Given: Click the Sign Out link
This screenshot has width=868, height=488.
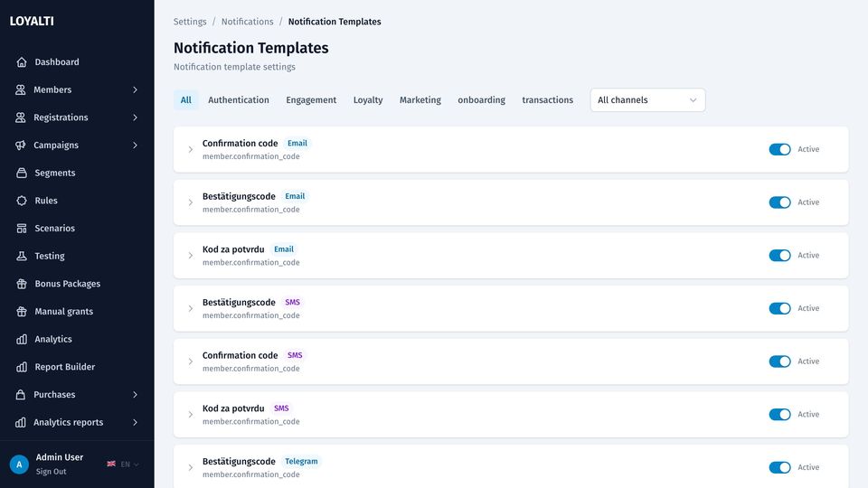Looking at the screenshot, I should [51, 472].
